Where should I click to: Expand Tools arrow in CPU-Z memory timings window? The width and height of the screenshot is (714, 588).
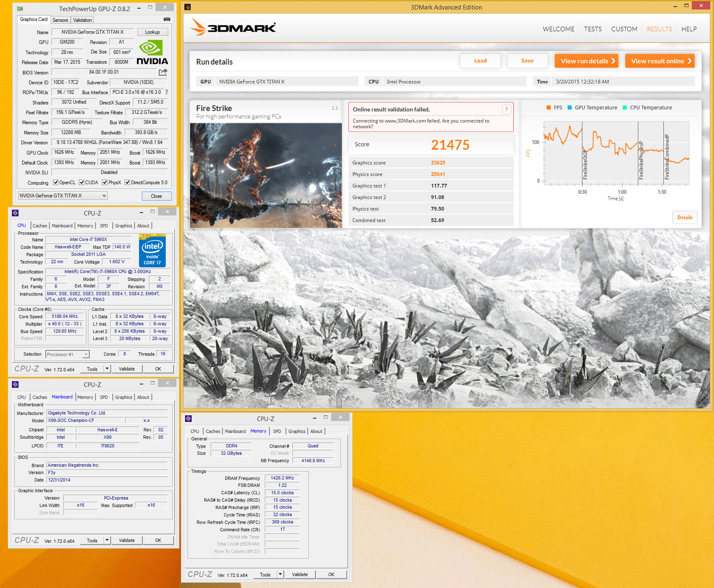(280, 574)
